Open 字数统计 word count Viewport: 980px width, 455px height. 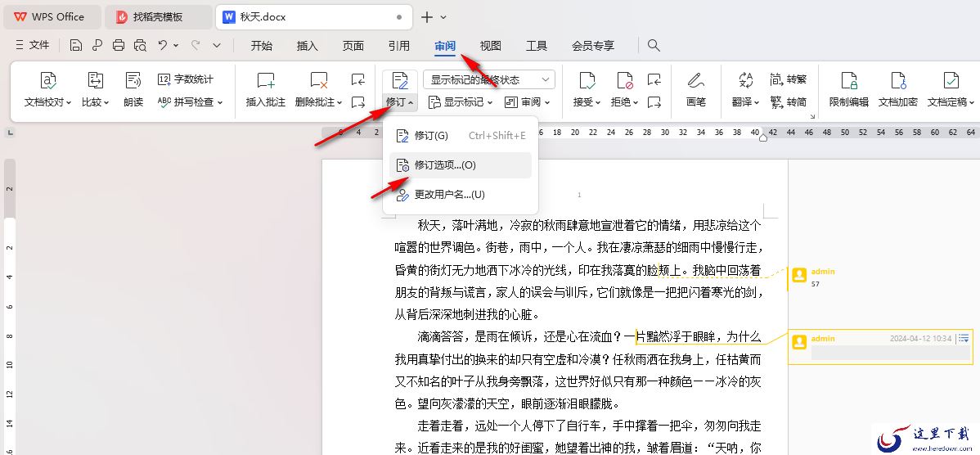185,79
